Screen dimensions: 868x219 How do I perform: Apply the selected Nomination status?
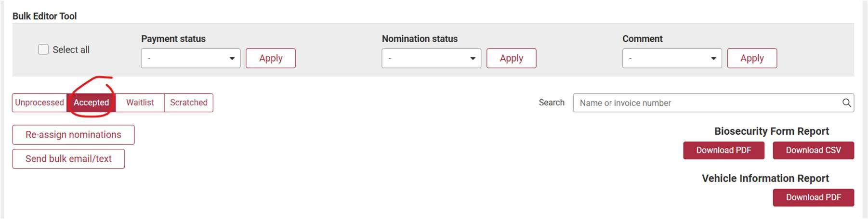511,58
